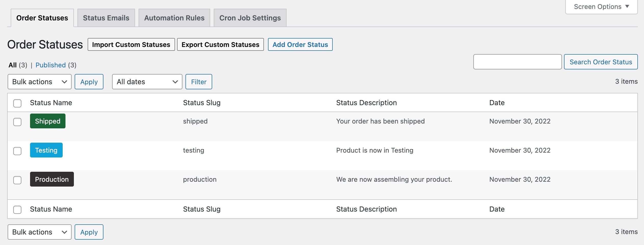
Task: Switch to the Cron Job Settings tab
Action: click(x=250, y=18)
